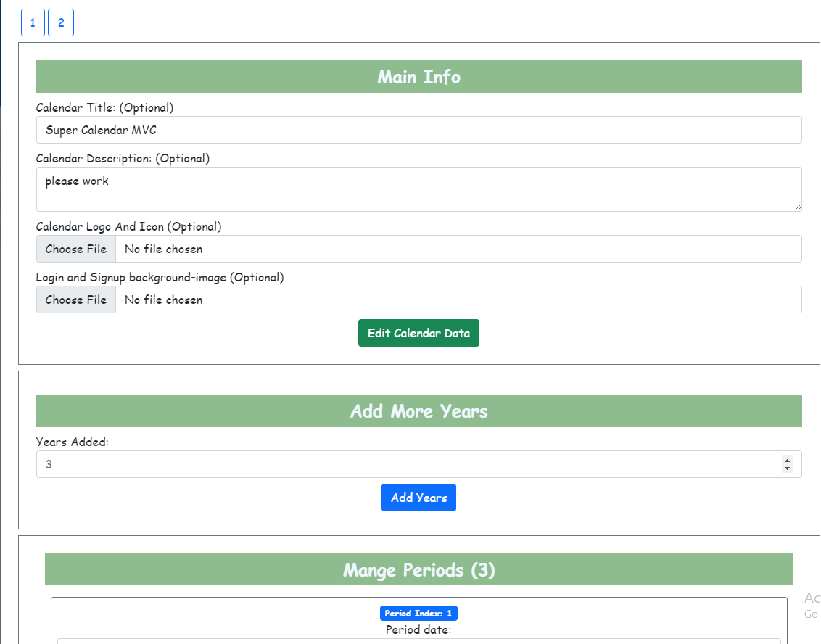Screen dimensions: 821x644
Task: Click the Mange Periods (3) header
Action: [x=419, y=569]
